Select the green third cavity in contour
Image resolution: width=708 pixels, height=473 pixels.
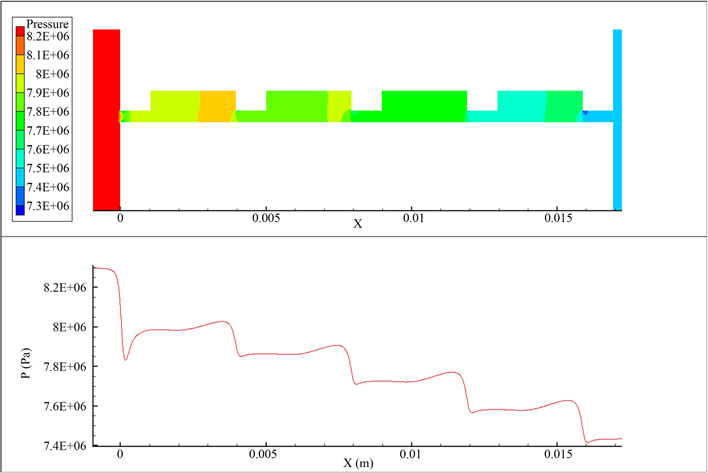pos(424,102)
